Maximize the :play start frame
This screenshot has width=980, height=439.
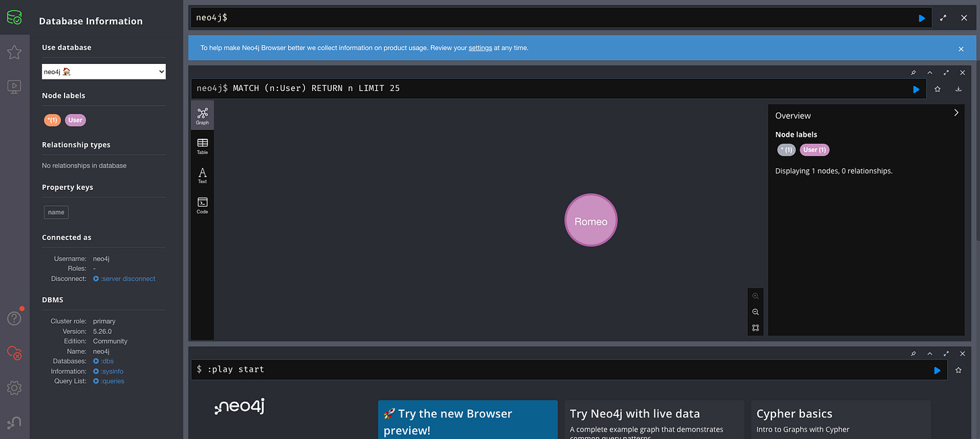946,353
